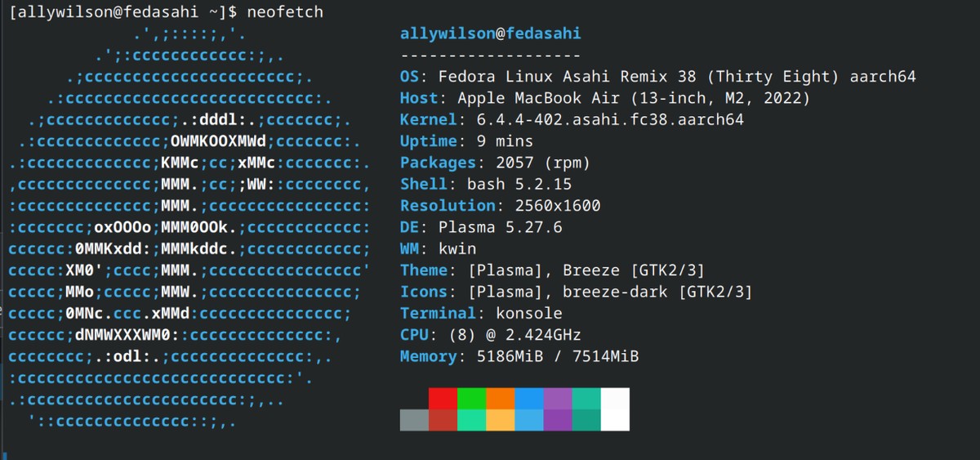Click the Terminal line showing konsole
The width and height of the screenshot is (980, 460).
click(x=481, y=313)
